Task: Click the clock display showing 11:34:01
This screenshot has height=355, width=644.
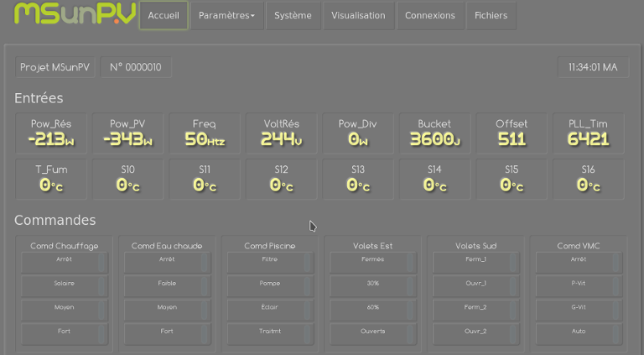Action: pos(592,67)
